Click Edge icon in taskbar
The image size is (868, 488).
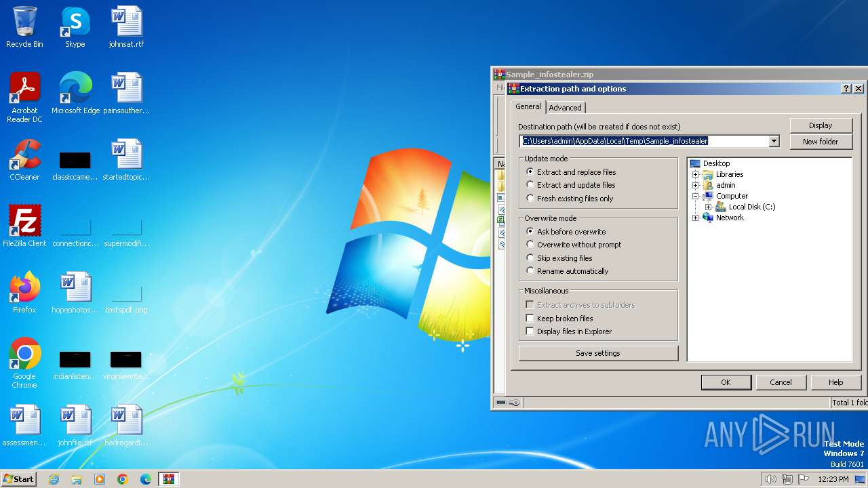(x=146, y=479)
